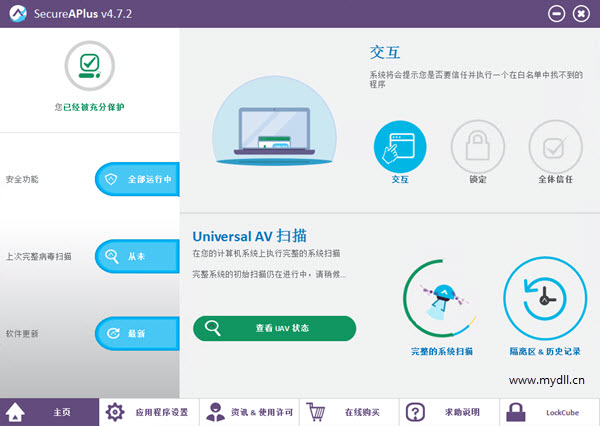The height and width of the screenshot is (426, 600).
Task: Click the SecureAPlus logo icon
Action: point(18,14)
